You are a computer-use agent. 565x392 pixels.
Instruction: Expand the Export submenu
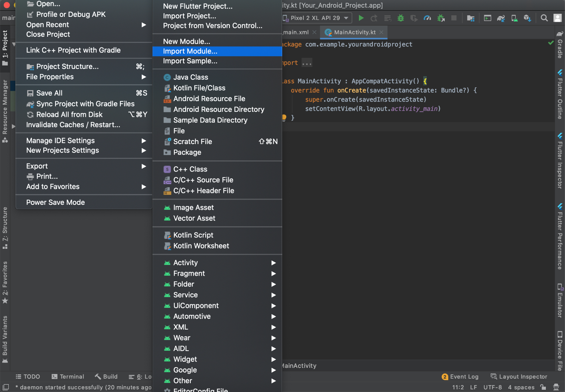(84, 166)
